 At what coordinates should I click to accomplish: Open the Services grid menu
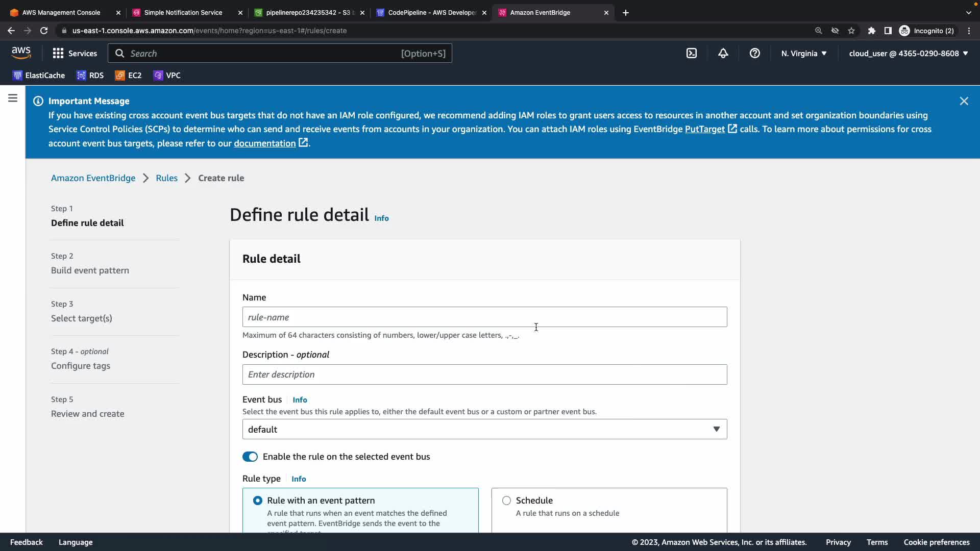pyautogui.click(x=75, y=54)
